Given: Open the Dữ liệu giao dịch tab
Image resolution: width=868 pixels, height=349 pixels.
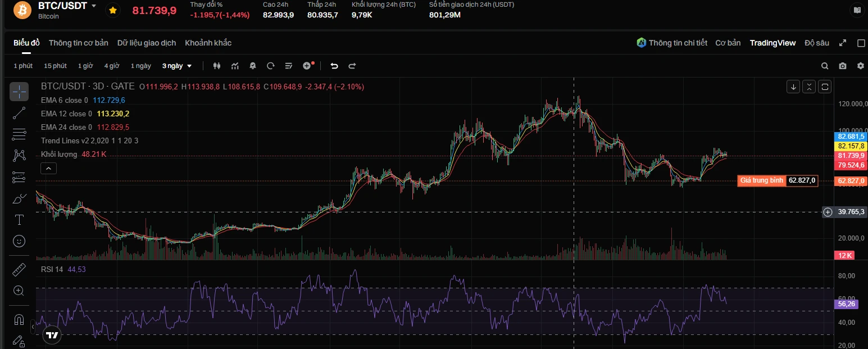Looking at the screenshot, I should pyautogui.click(x=147, y=43).
